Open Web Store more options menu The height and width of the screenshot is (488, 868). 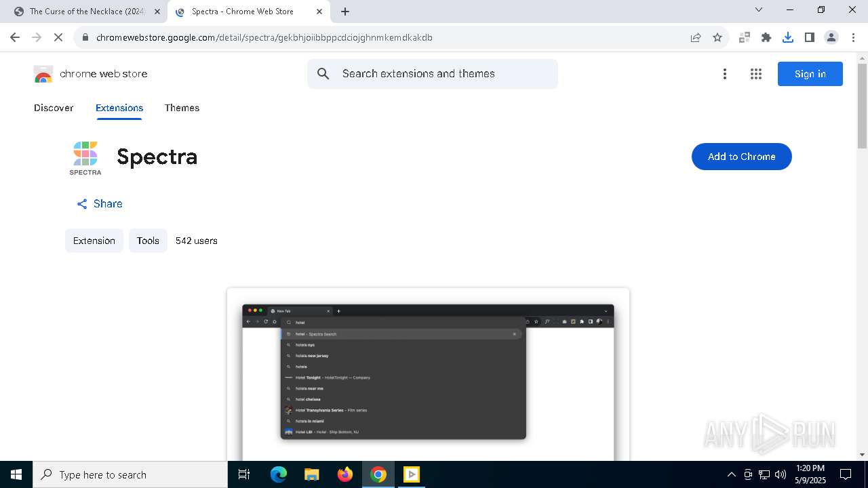tap(725, 74)
